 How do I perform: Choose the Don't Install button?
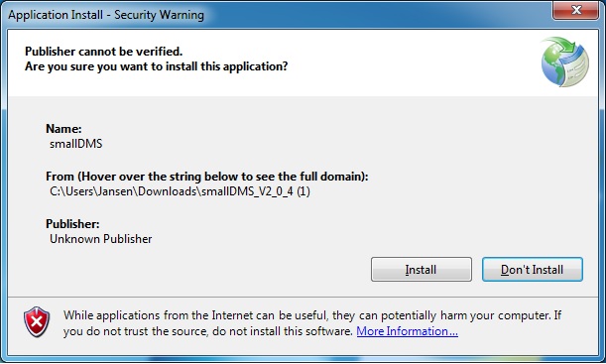533,270
